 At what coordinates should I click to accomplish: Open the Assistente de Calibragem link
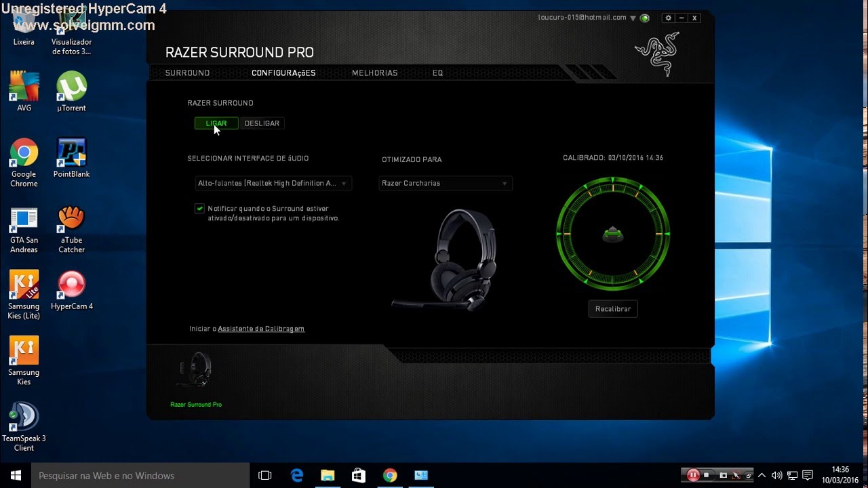[261, 328]
